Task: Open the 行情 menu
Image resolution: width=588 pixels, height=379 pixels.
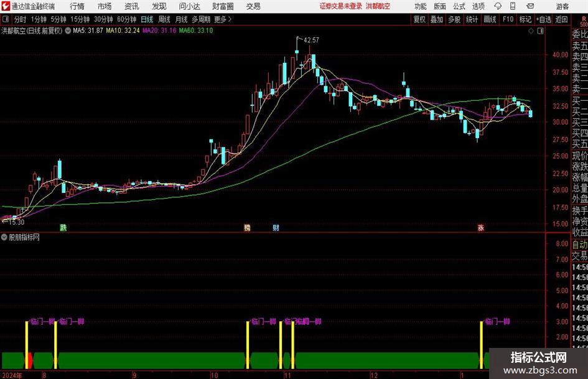Action: [77, 6]
